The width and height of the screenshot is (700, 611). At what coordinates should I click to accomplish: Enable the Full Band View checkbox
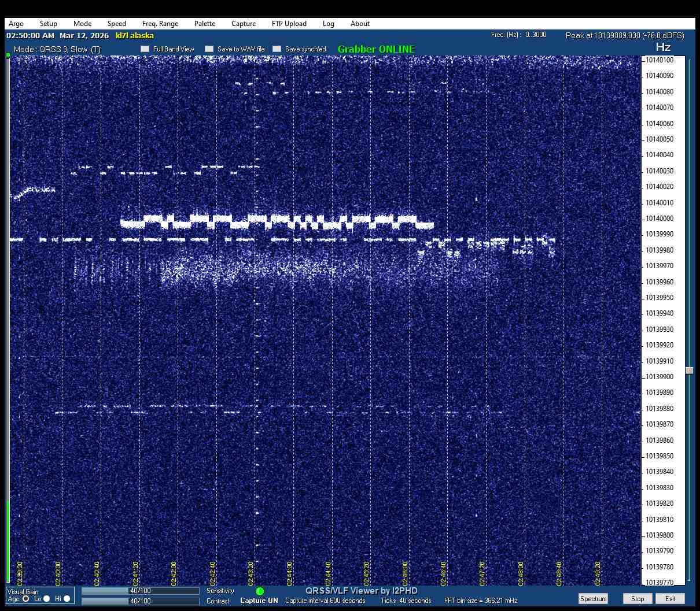(145, 49)
